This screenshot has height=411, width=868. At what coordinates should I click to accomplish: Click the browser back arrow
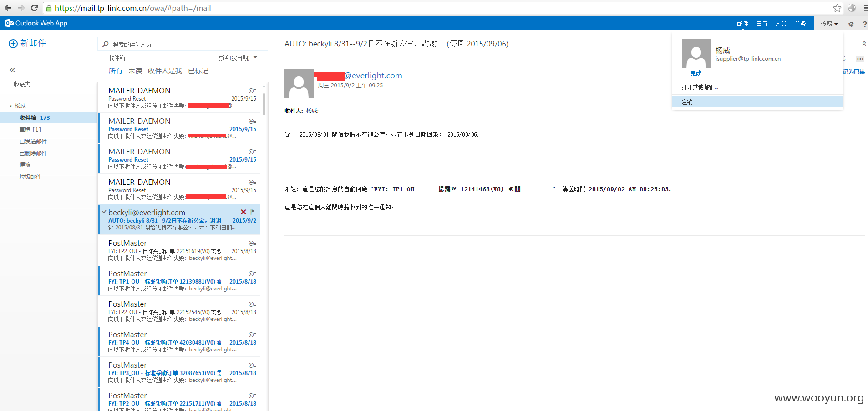pos(8,8)
